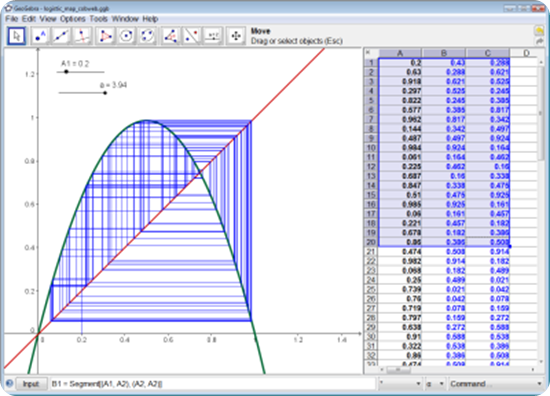Select the Move arrow tool
Image resolution: width=550 pixels, height=396 pixels.
pyautogui.click(x=16, y=36)
